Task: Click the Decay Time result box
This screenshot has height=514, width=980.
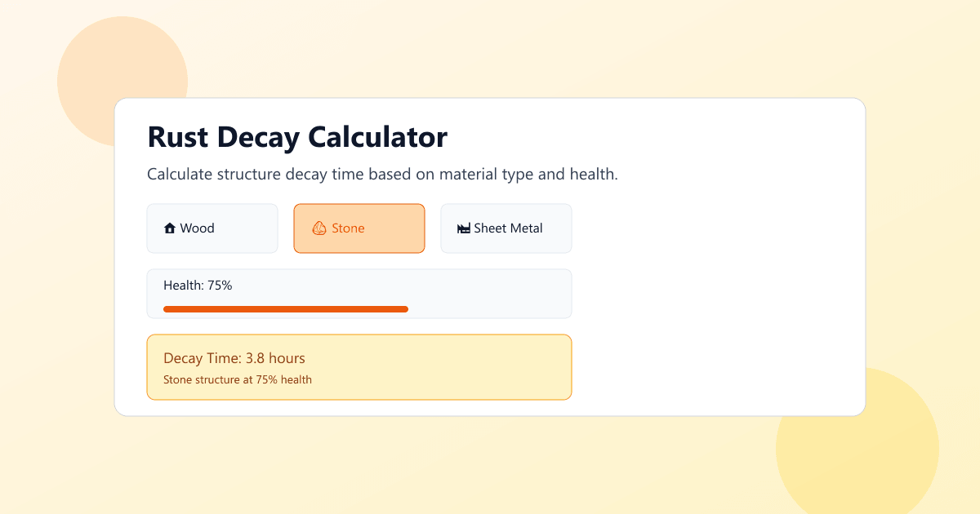Action: click(359, 366)
